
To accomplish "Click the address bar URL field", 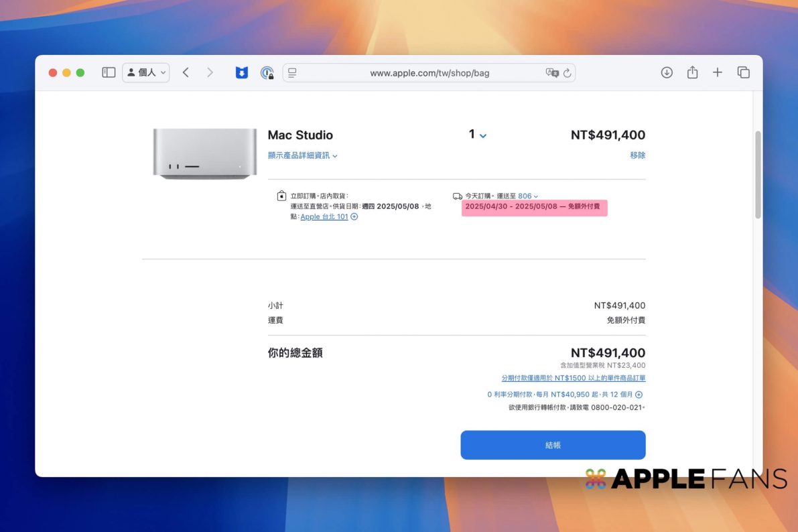I will pyautogui.click(x=429, y=73).
